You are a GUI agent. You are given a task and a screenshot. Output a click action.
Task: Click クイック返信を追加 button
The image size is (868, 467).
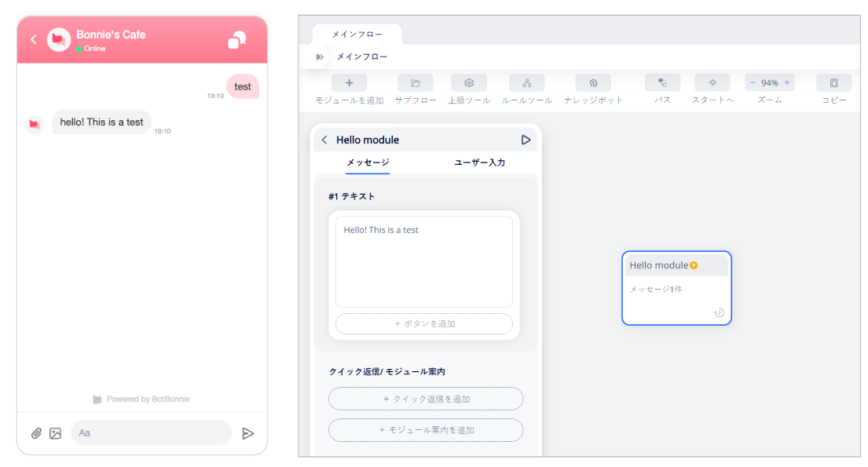426,399
